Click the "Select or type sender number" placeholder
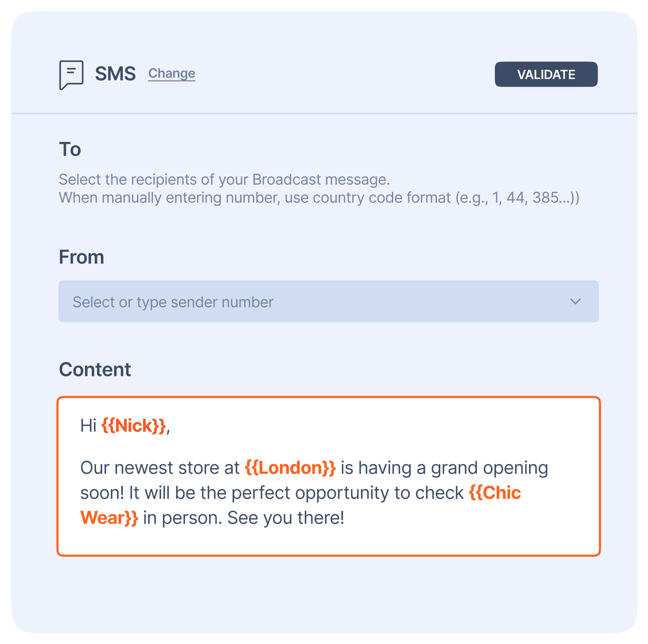Viewport: 648px width, 644px height. pos(173,302)
